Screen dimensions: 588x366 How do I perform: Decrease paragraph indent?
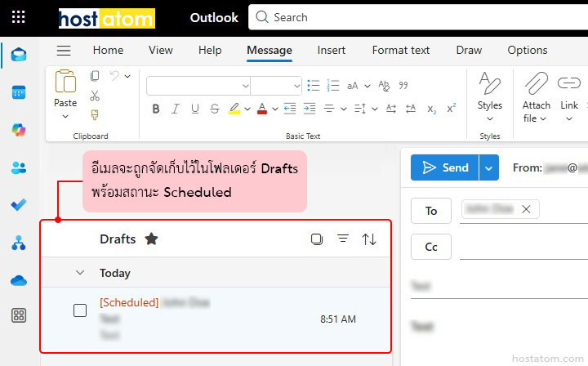[x=289, y=109]
